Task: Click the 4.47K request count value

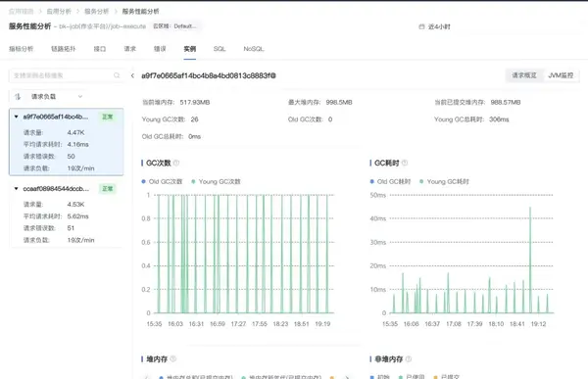Action: click(75, 133)
